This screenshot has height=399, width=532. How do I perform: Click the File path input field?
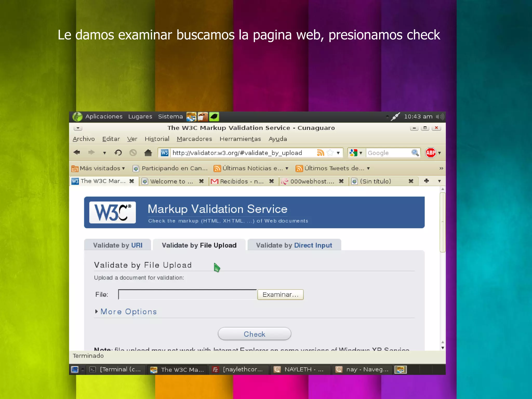click(187, 295)
